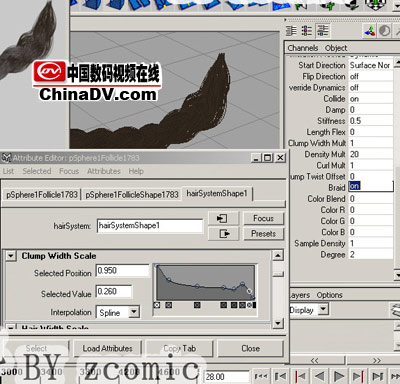Play the animation backwards
Image resolution: width=400 pixels, height=384 pixels.
[319, 376]
